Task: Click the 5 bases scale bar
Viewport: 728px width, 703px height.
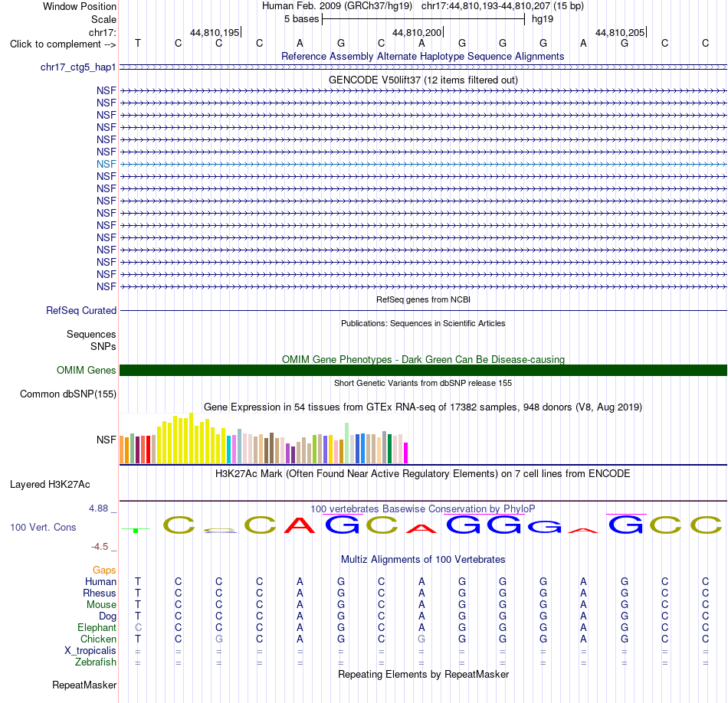Action: point(423,19)
